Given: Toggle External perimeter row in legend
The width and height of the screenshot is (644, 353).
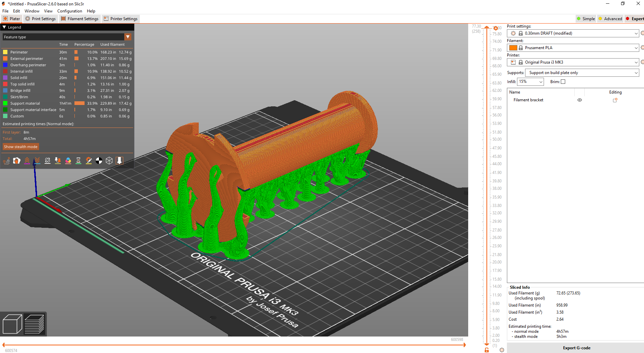Looking at the screenshot, I should [67, 59].
